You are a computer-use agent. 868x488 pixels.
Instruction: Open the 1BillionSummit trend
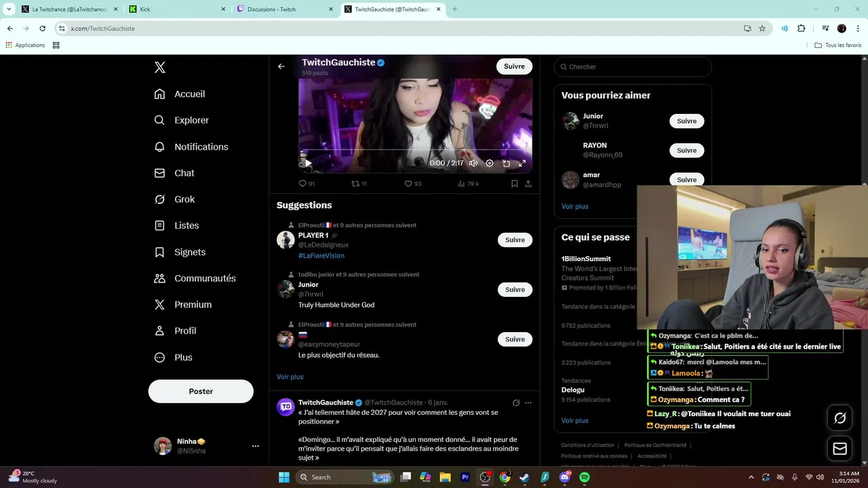586,259
